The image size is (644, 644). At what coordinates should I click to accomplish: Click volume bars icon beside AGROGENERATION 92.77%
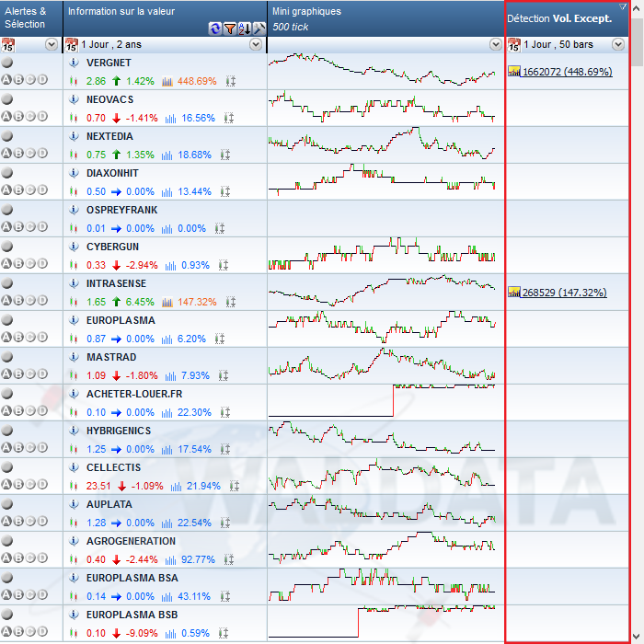pyautogui.click(x=170, y=559)
